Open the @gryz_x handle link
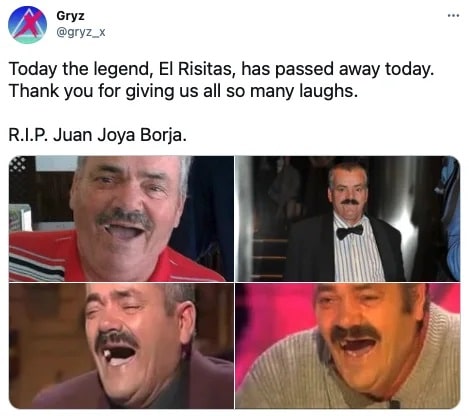469x416 pixels. 81,32
